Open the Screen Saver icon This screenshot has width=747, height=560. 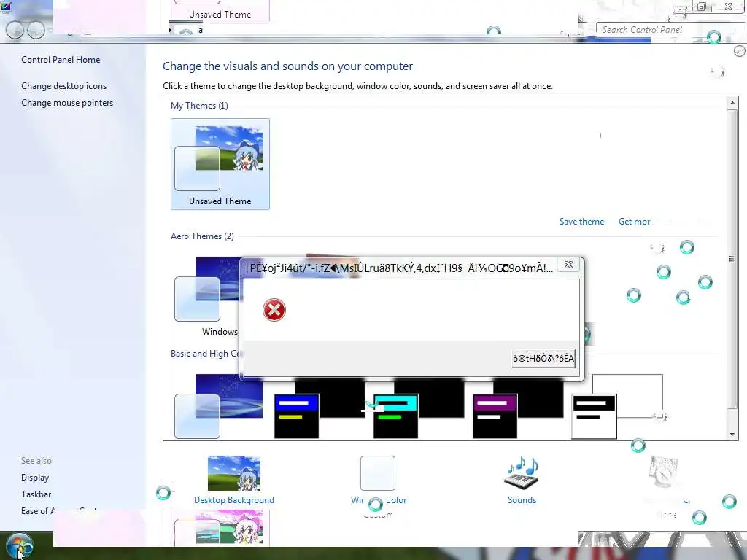pyautogui.click(x=664, y=473)
